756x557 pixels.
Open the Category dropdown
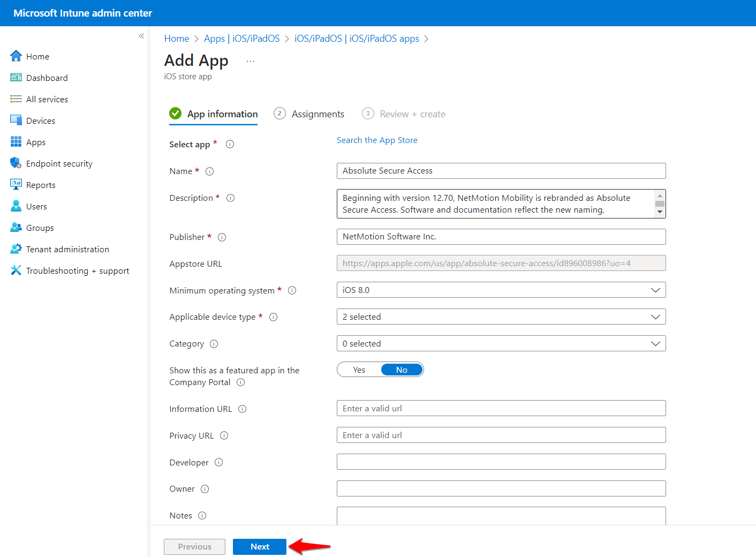point(501,344)
